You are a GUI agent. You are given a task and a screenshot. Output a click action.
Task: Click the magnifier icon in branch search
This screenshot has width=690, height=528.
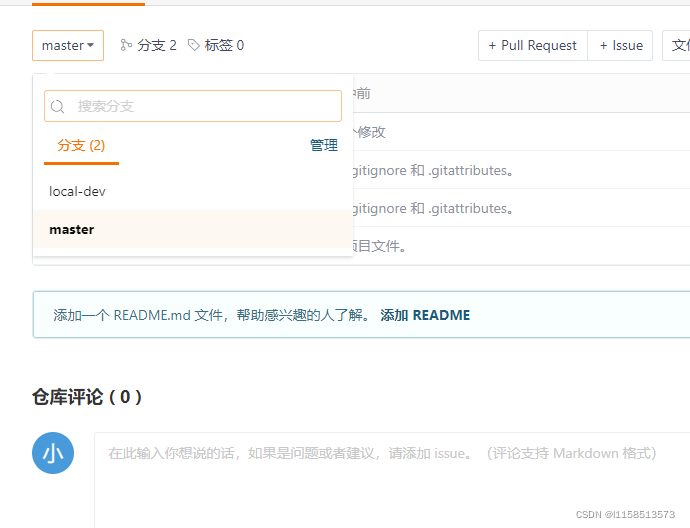pos(58,106)
